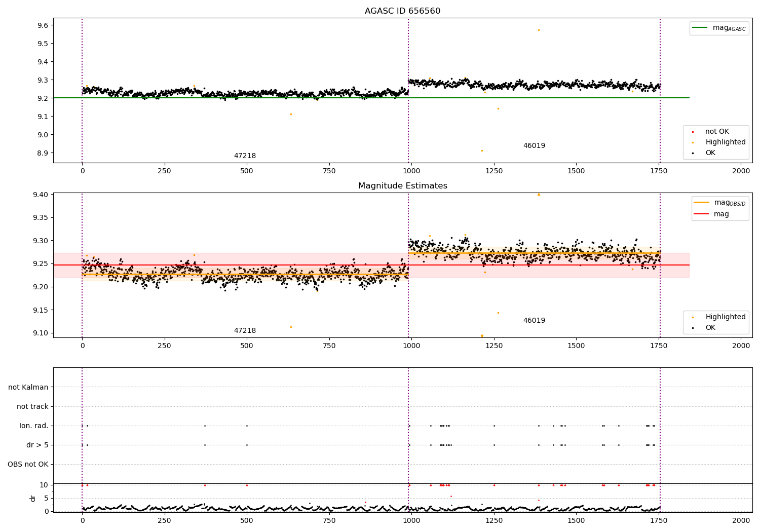This screenshot has height=532, width=760.
Task: Click the orange outlier point near 9.57 in the top plot
Action: pos(539,30)
